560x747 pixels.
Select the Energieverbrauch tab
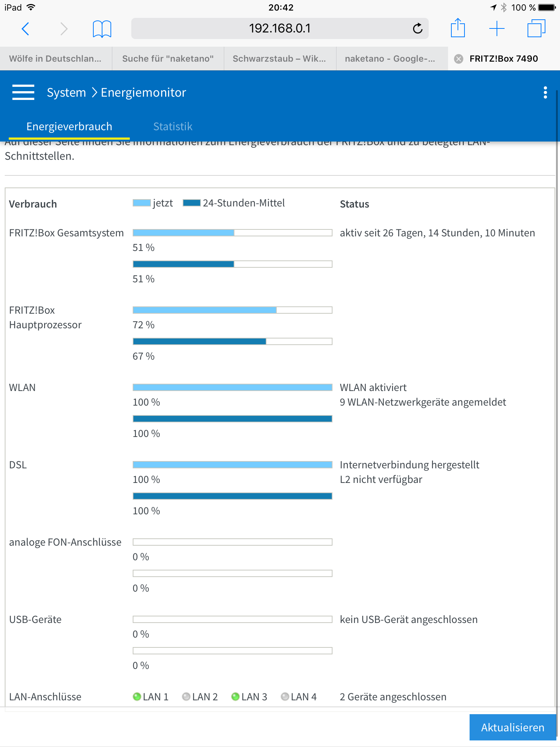point(69,127)
